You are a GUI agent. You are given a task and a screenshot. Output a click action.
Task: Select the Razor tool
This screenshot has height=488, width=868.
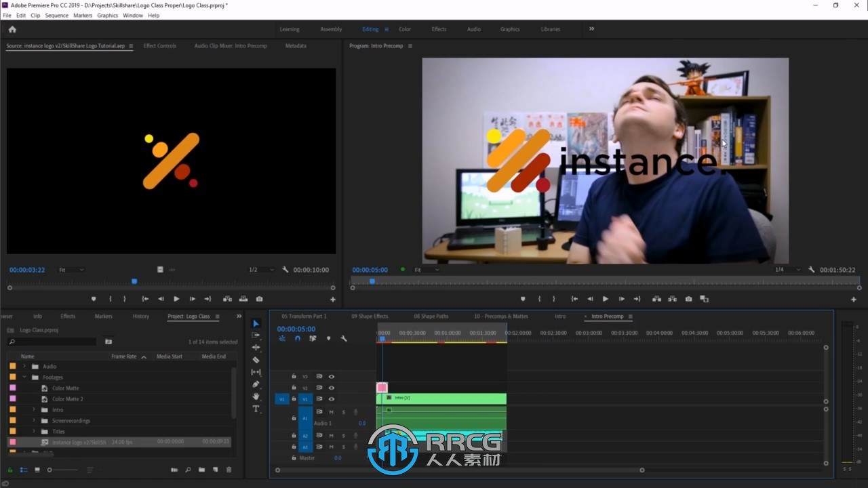[256, 360]
